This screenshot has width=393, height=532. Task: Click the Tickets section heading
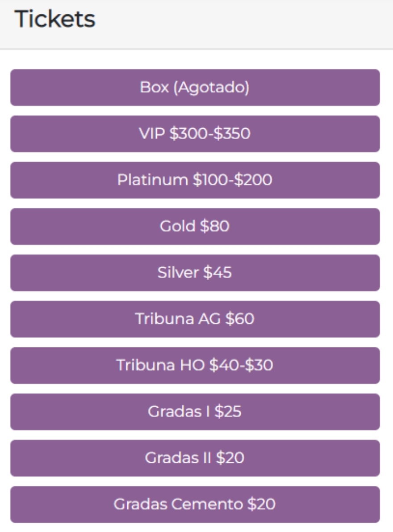click(x=55, y=19)
